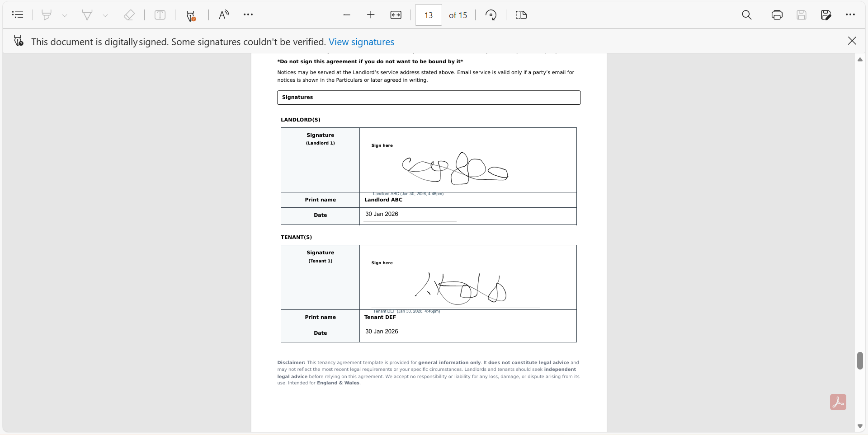The image size is (868, 435).
Task: Click the scrollbar down arrow
Action: click(860, 426)
